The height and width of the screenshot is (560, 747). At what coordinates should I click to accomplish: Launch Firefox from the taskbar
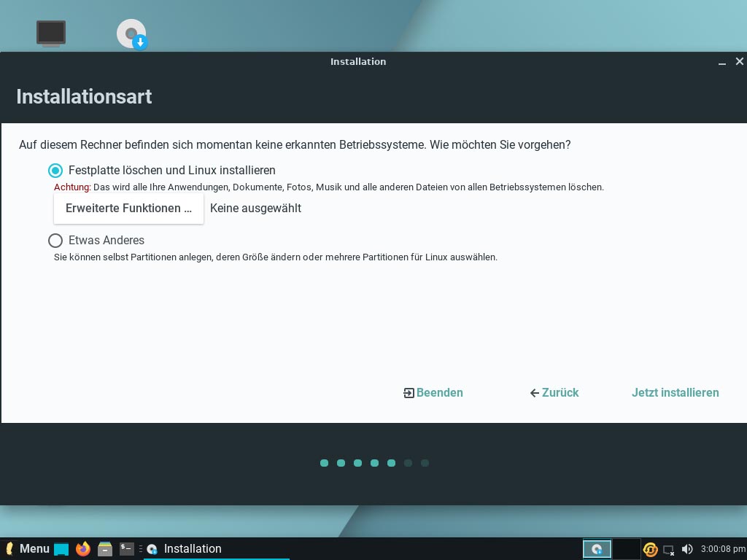(83, 548)
